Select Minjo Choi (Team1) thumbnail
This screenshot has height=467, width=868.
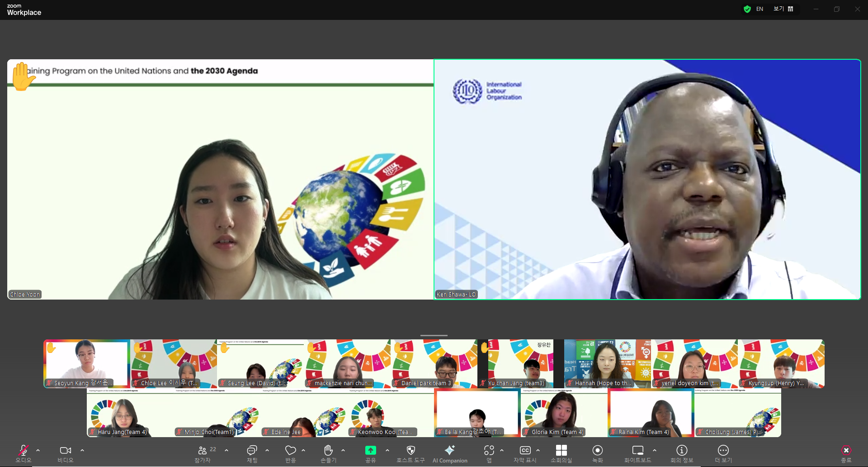(x=217, y=413)
